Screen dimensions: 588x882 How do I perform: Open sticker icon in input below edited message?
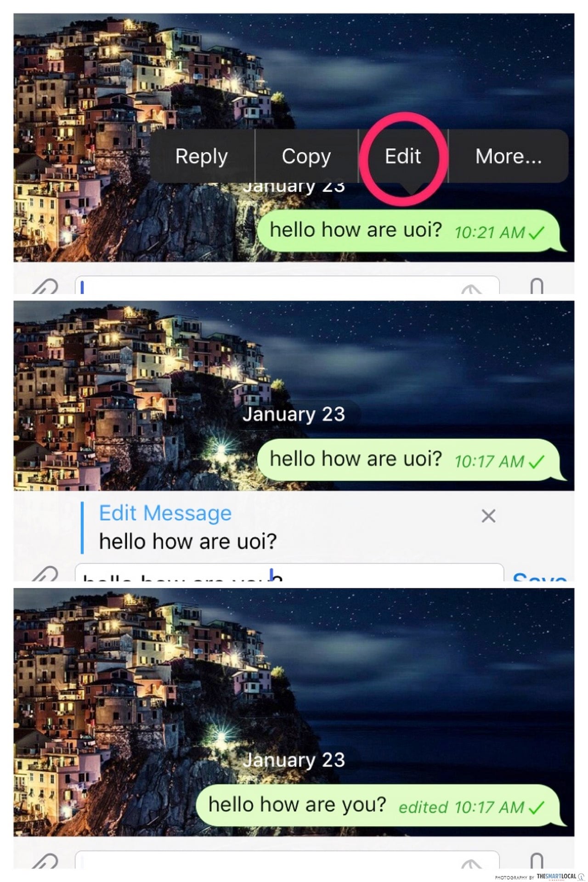pyautogui.click(x=471, y=864)
